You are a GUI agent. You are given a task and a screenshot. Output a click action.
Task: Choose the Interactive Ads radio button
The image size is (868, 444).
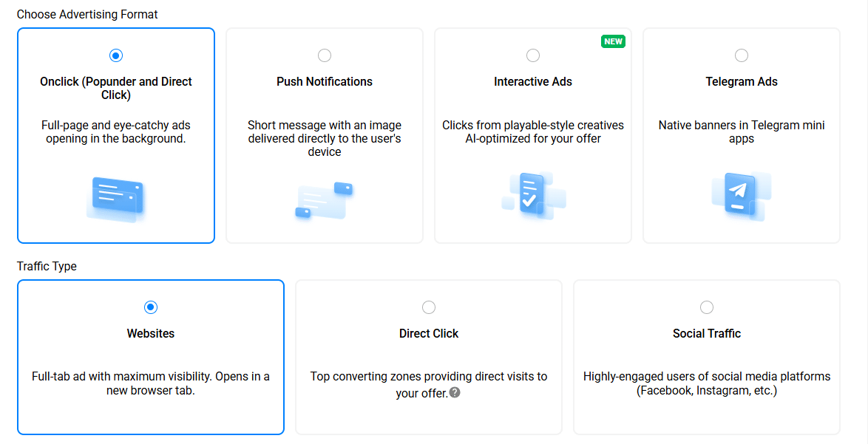click(533, 55)
